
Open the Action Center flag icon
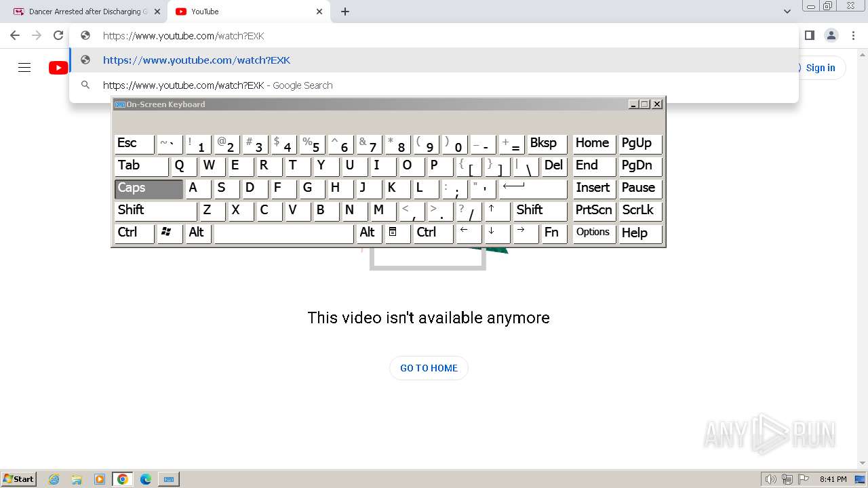pyautogui.click(x=804, y=479)
